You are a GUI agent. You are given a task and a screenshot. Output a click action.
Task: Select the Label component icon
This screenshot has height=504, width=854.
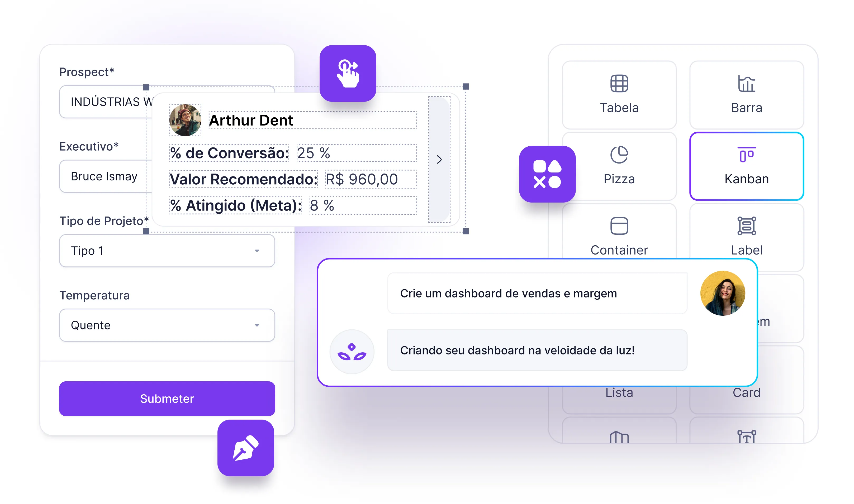click(746, 225)
